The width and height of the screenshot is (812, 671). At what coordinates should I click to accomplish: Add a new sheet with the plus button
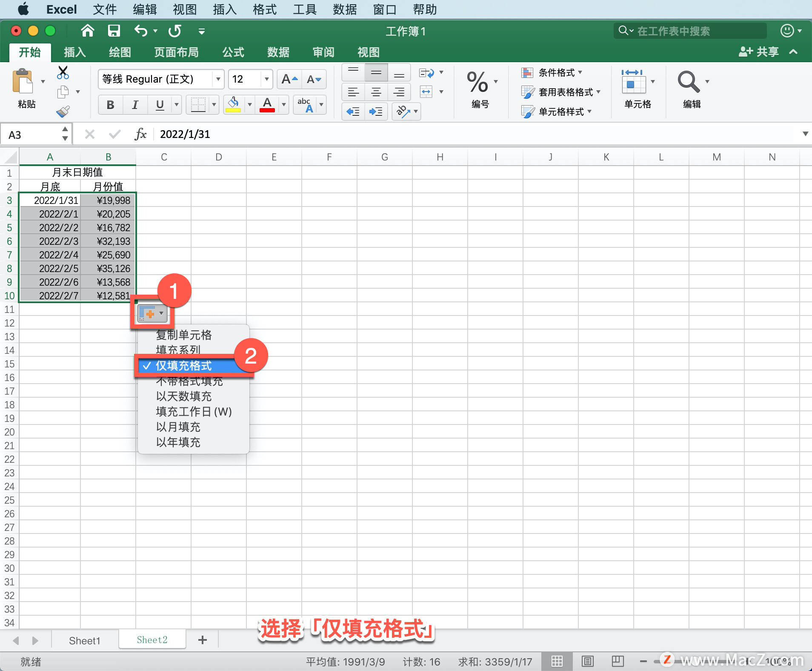(202, 639)
